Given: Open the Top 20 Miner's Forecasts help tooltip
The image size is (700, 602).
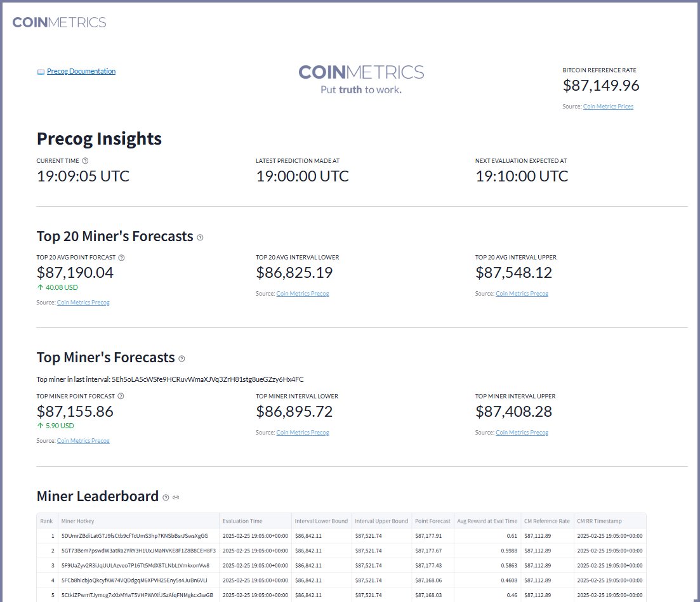Looking at the screenshot, I should [200, 237].
